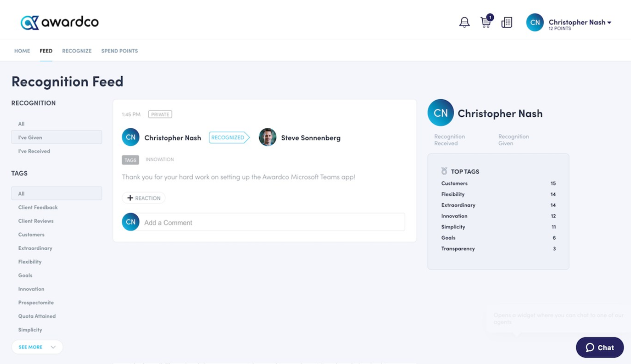Viewport: 631px width, 364px height.
Task: Open the notifications bell
Action: point(464,22)
